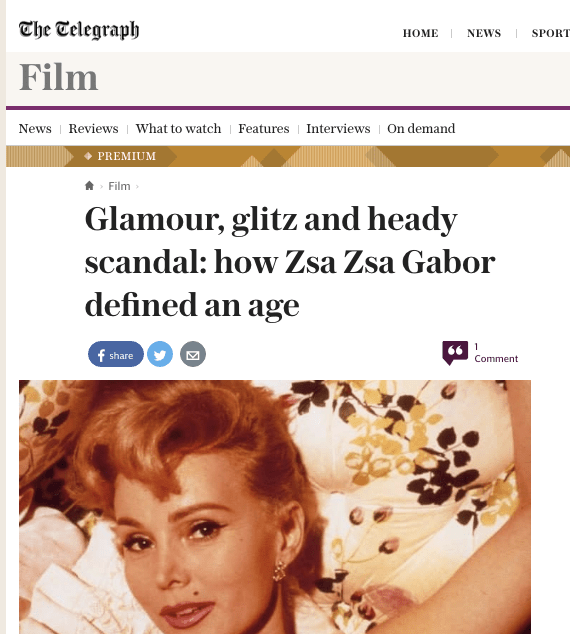
Task: Share article on Facebook
Action: (116, 354)
